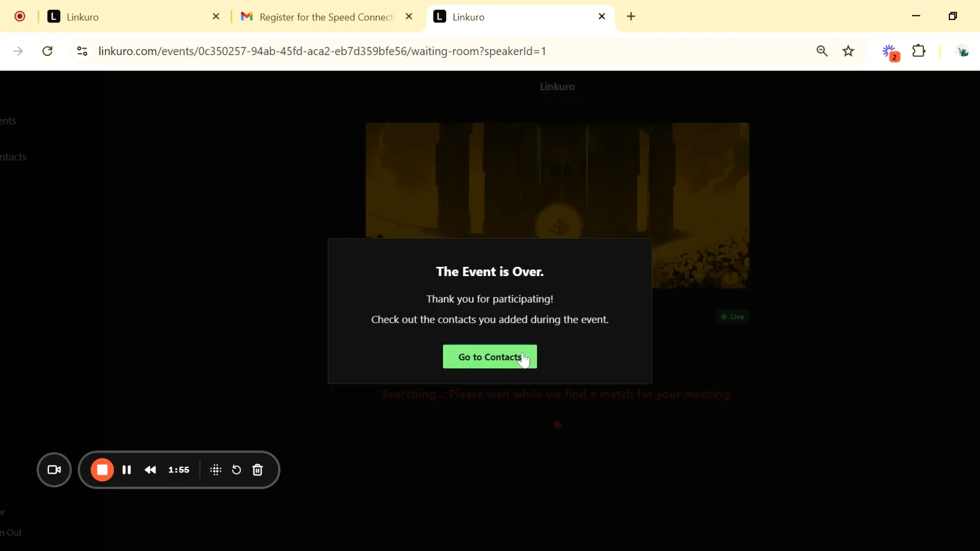Open the browser zoom magnifier icon

coord(822,51)
